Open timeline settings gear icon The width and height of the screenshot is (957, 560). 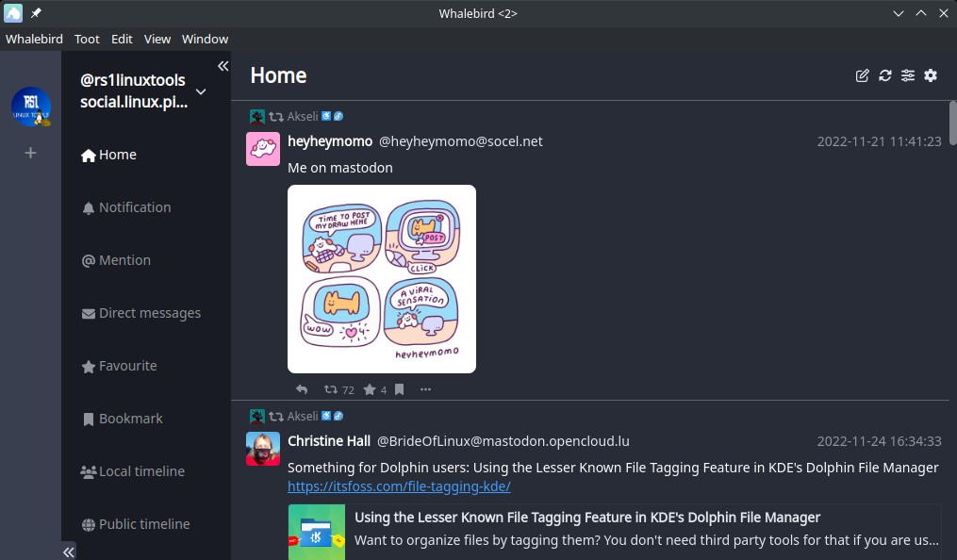pos(931,75)
